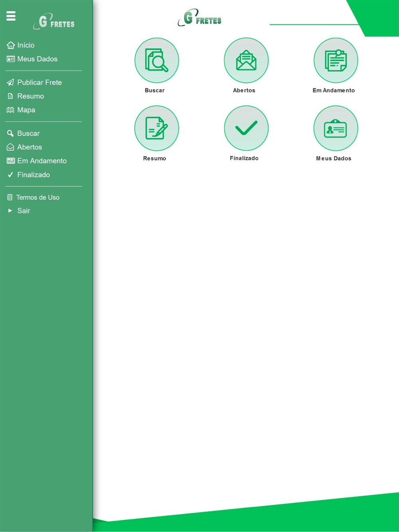The width and height of the screenshot is (399, 532).
Task: Open Abertos from the sidebar menu
Action: (30, 147)
